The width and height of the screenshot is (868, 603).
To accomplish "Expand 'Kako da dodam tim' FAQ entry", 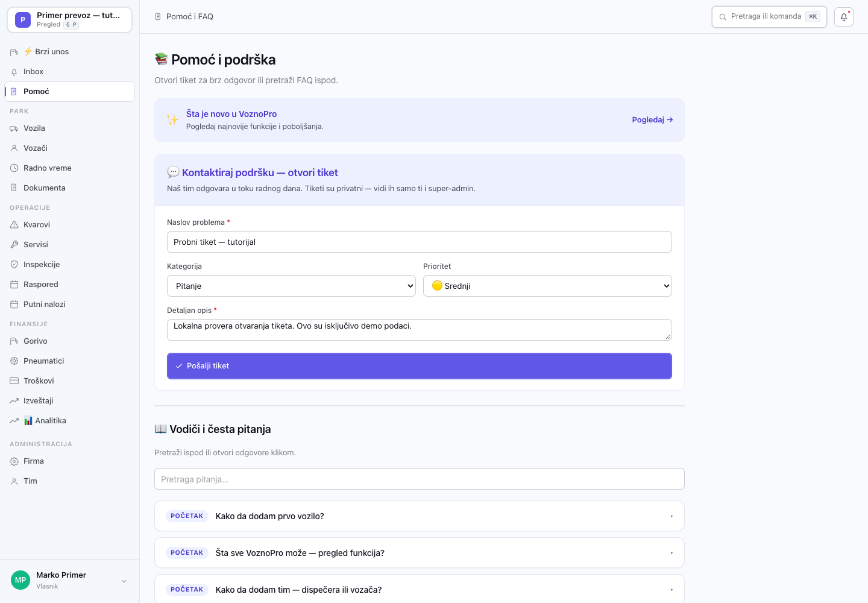I will pos(420,589).
